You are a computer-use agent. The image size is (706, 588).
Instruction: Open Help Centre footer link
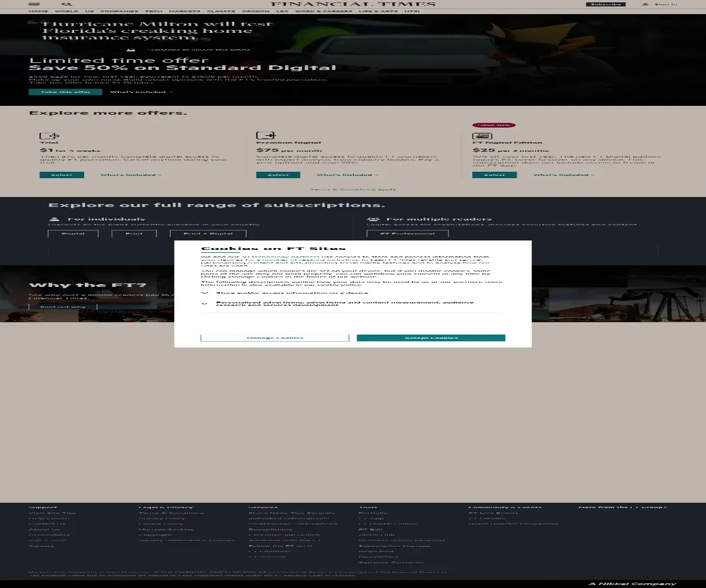(49, 518)
